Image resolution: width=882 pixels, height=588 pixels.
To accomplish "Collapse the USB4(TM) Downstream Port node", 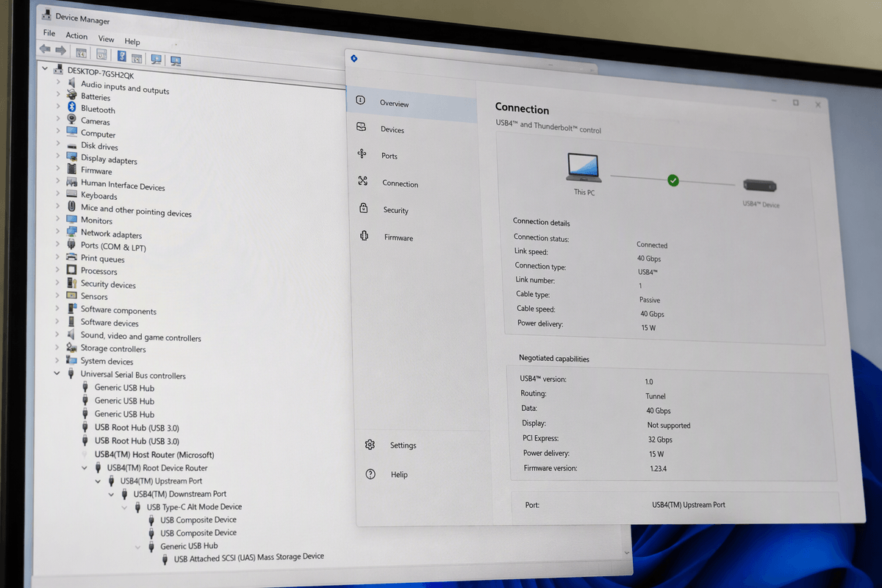I will [112, 493].
